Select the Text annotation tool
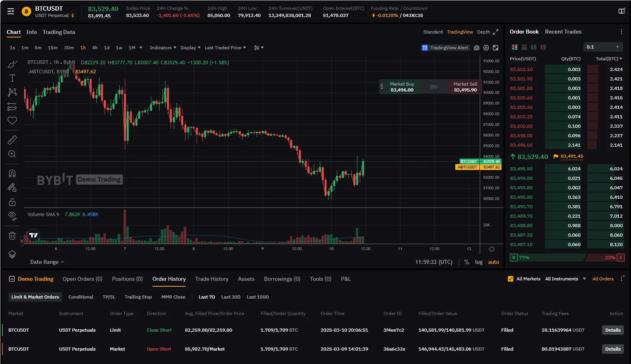This screenshot has width=631, height=364. coord(12,78)
